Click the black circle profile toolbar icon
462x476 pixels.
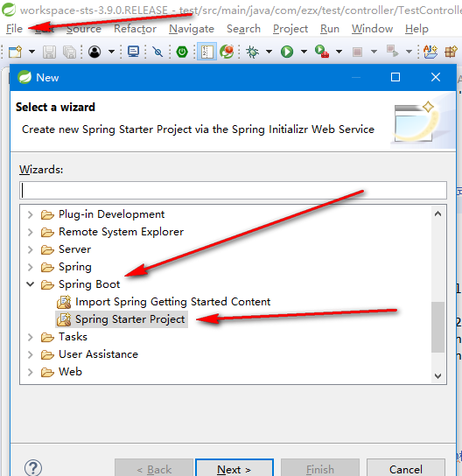[94, 52]
